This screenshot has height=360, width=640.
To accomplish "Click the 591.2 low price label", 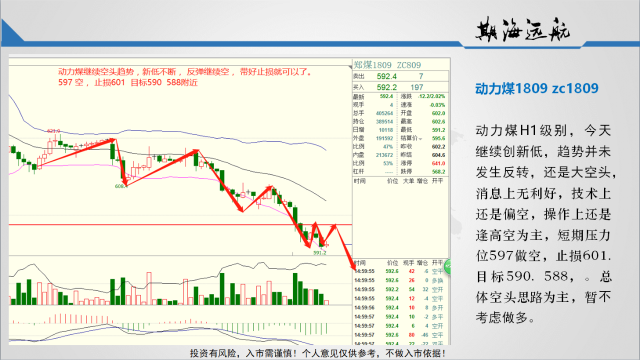I will pyautogui.click(x=320, y=253).
